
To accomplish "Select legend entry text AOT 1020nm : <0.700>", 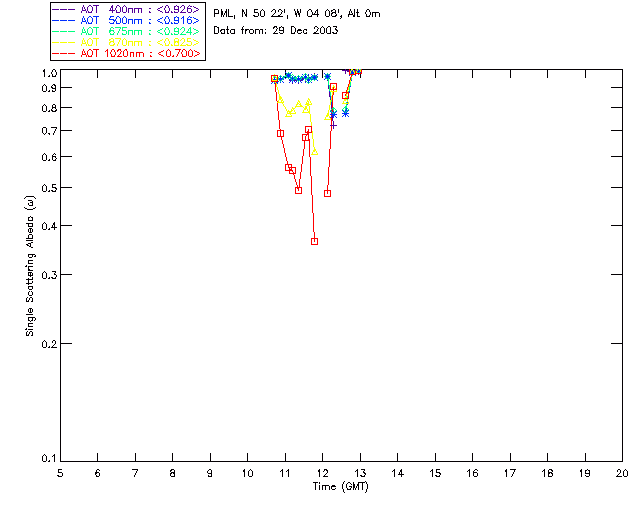I will click(x=140, y=53).
